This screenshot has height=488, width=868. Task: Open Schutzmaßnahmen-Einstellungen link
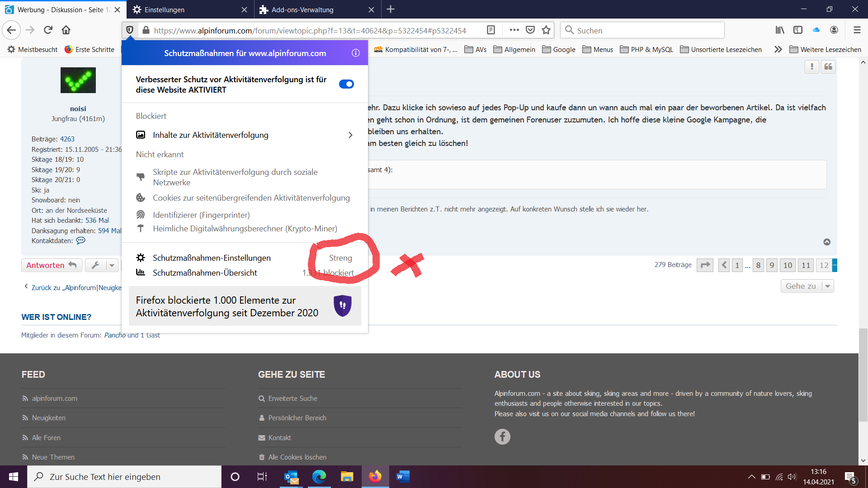212,258
